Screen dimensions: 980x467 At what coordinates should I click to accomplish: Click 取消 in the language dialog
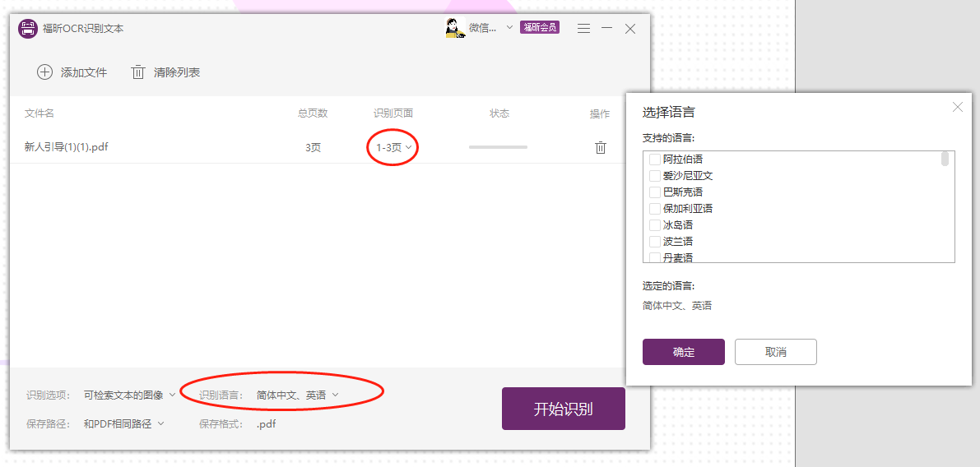pyautogui.click(x=776, y=352)
